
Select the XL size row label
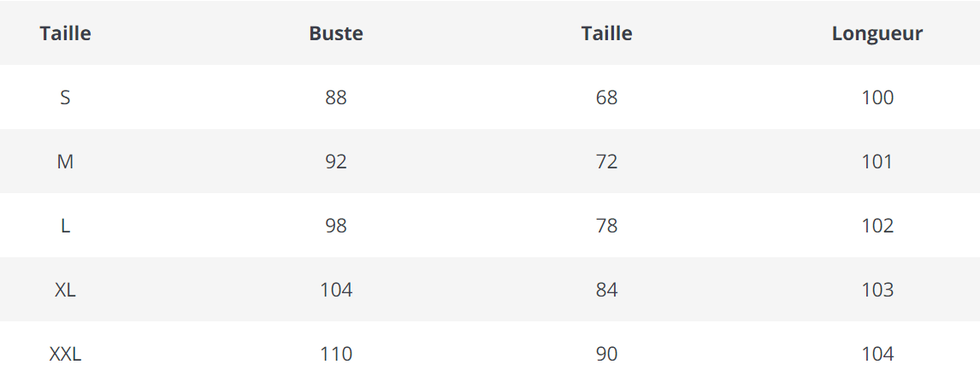[x=65, y=290]
